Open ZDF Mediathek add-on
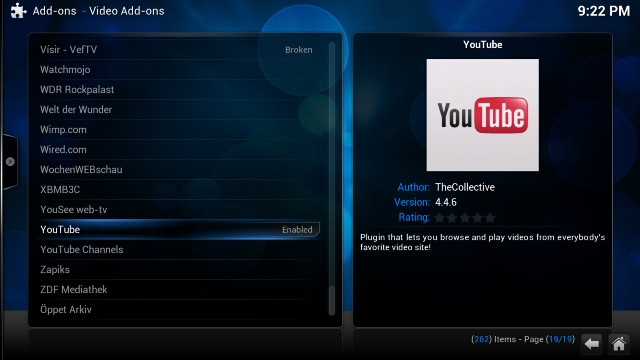Screen dimensions: 640x360 click(x=180, y=289)
